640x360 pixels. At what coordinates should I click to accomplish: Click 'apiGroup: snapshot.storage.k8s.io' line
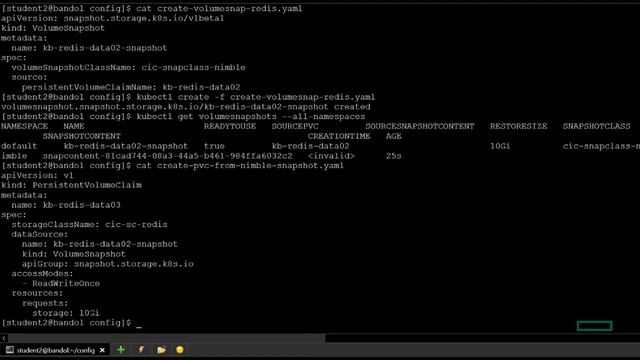(x=108, y=264)
